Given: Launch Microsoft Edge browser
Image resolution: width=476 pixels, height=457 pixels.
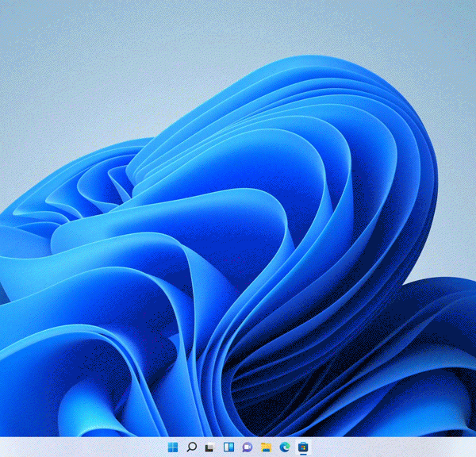Looking at the screenshot, I should click(284, 447).
